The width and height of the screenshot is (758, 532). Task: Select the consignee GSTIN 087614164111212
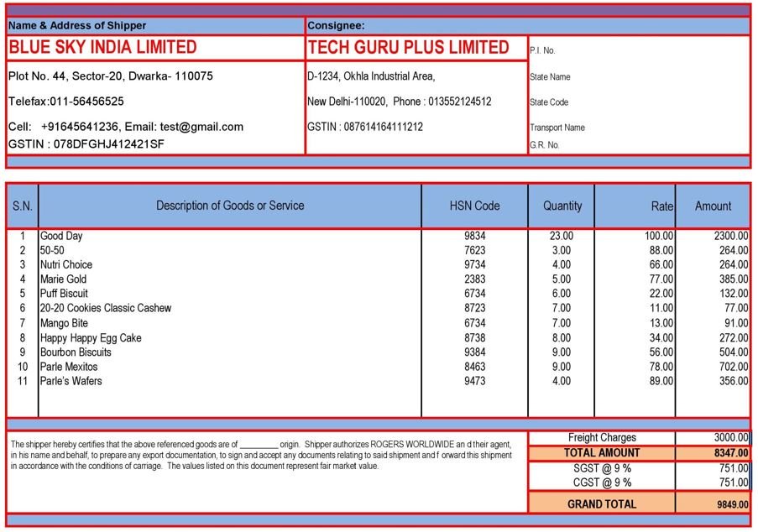365,127
